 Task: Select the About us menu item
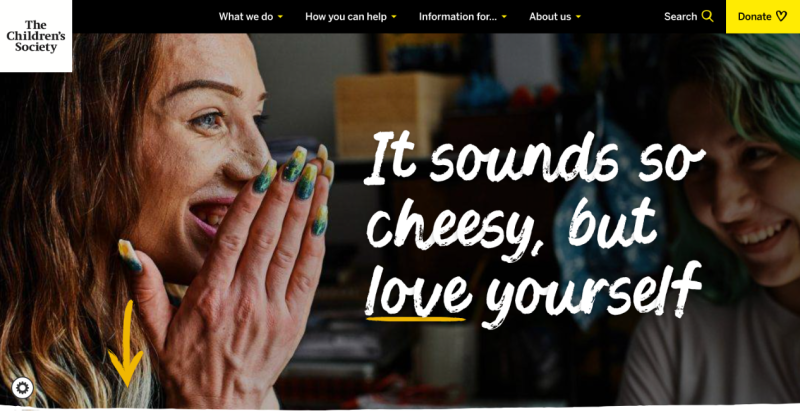550,16
